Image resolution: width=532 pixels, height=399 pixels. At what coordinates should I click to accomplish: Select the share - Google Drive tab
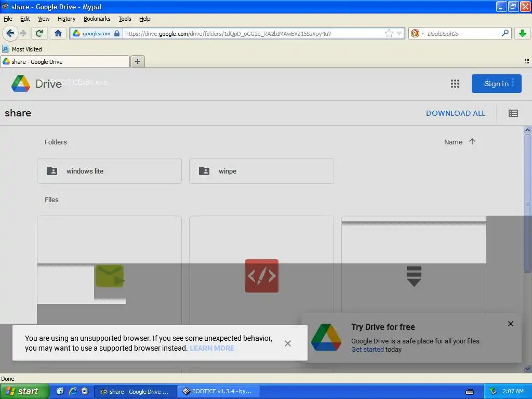[x=65, y=61]
